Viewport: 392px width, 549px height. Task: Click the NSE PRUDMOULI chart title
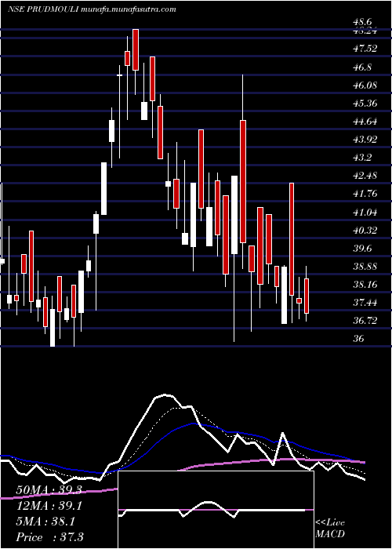tap(43, 9)
